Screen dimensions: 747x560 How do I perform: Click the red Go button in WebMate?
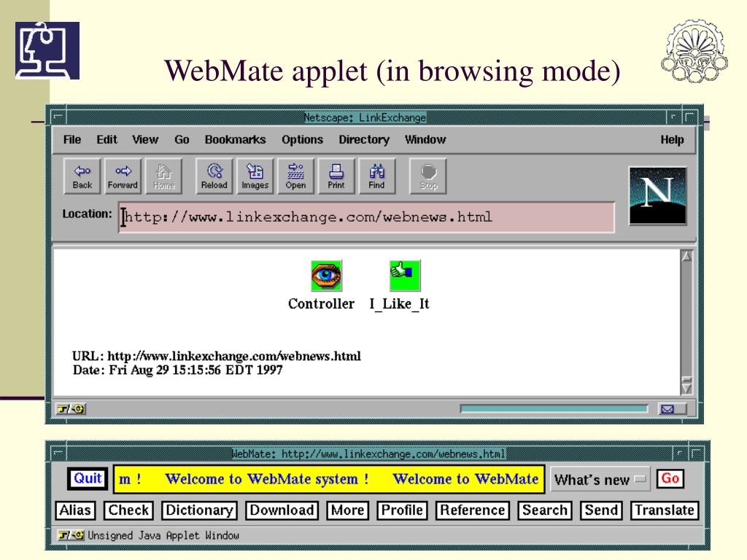coord(670,478)
